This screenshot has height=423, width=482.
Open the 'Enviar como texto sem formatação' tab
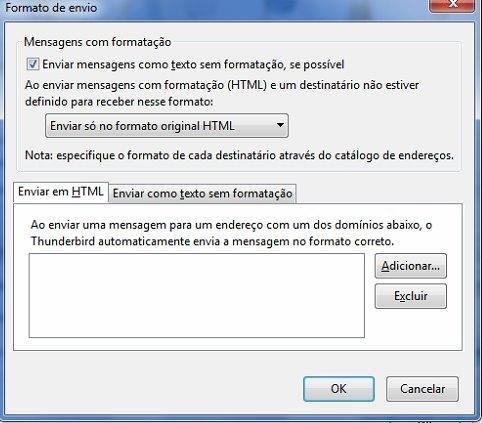[x=202, y=193]
